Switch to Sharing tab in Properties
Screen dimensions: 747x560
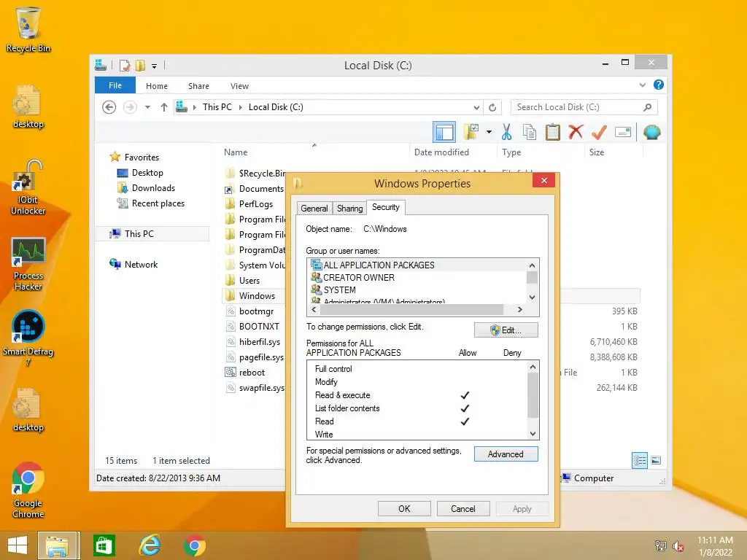[x=349, y=208]
